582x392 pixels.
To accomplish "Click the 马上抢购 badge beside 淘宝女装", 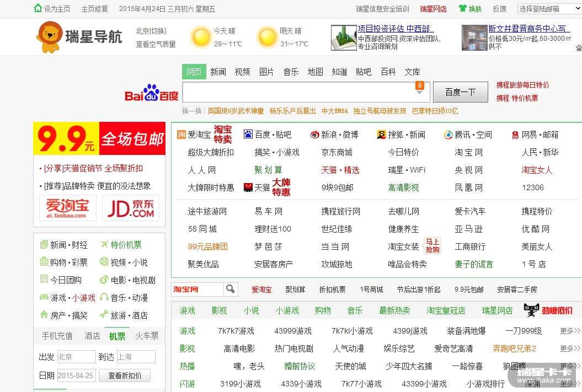I will (433, 245).
